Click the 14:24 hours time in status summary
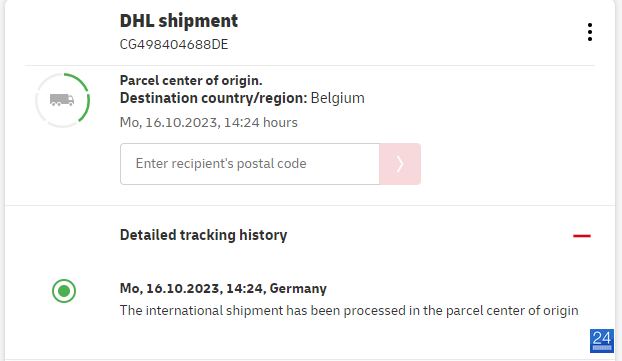The image size is (622, 361). [x=261, y=123]
